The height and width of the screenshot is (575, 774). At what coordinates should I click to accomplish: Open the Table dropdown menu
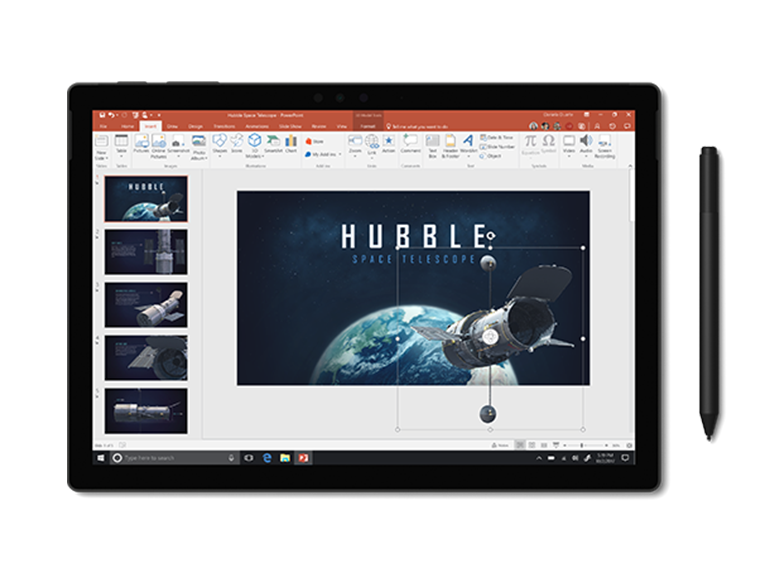click(121, 150)
